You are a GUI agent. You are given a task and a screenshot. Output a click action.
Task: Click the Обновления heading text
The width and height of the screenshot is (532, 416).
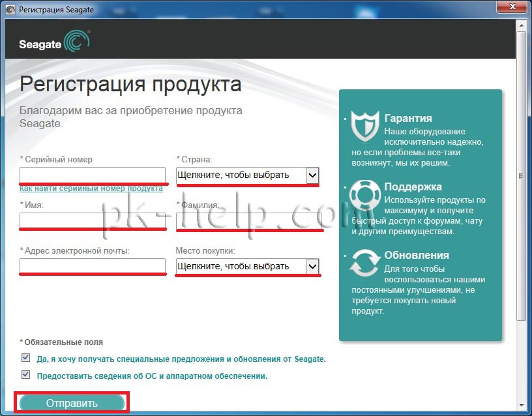point(417,255)
